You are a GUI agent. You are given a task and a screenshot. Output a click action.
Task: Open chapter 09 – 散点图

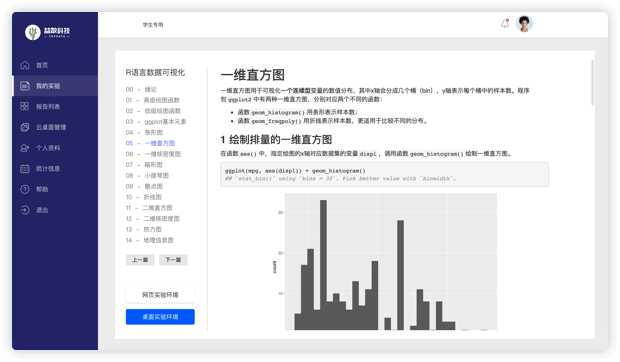coord(144,186)
